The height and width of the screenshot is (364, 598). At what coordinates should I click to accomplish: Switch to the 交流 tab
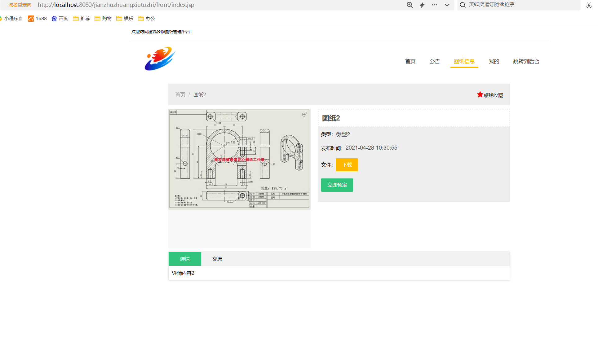(217, 259)
